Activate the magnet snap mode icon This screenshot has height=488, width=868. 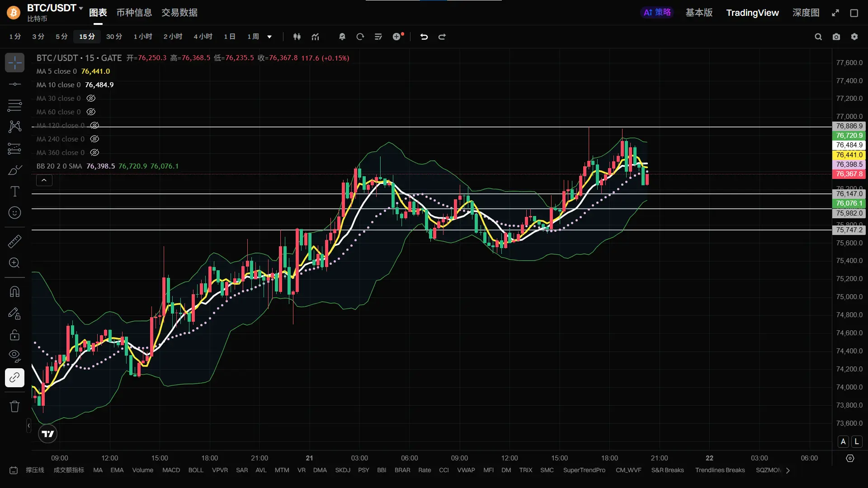coord(14,292)
